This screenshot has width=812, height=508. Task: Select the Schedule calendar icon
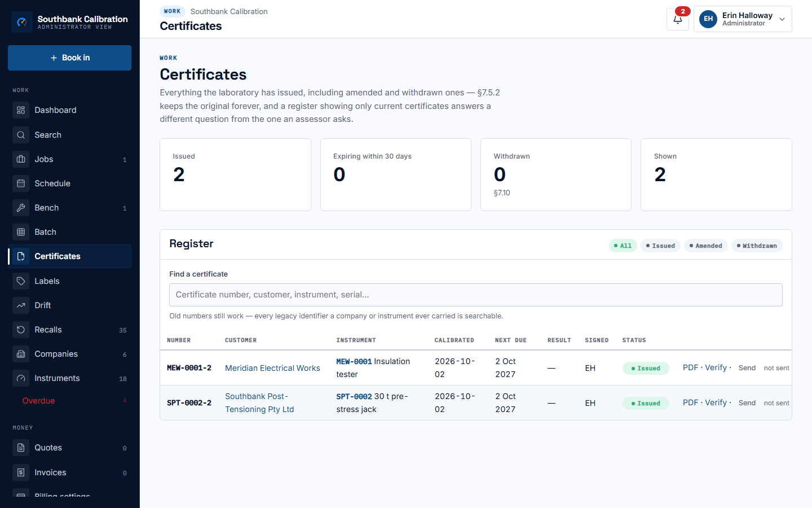coord(21,183)
